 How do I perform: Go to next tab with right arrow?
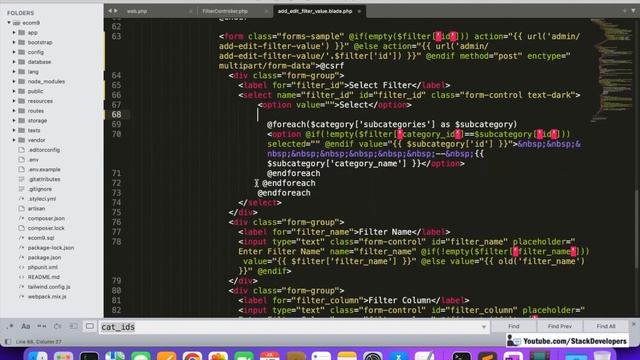point(116,11)
